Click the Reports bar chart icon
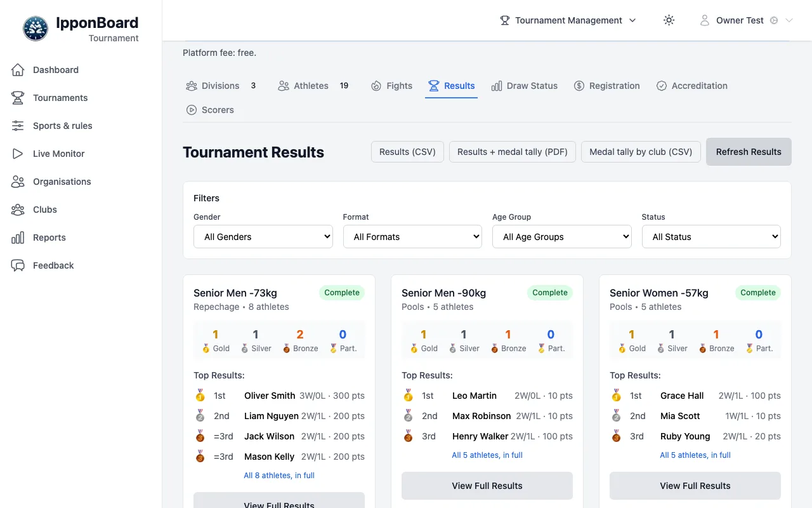Viewport: 812px width, 508px height. point(18,237)
